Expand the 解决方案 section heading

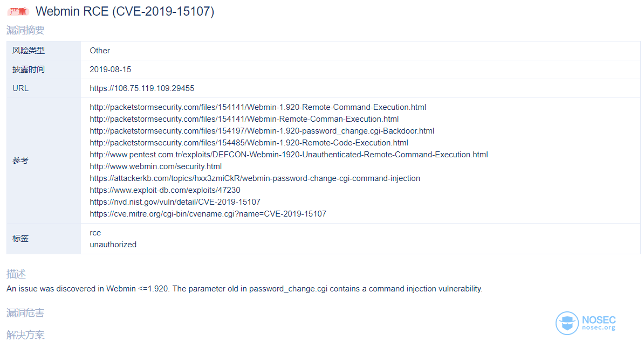[25, 335]
